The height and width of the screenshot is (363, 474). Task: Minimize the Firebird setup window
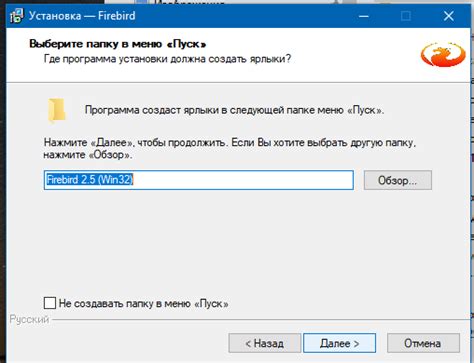tap(364, 16)
